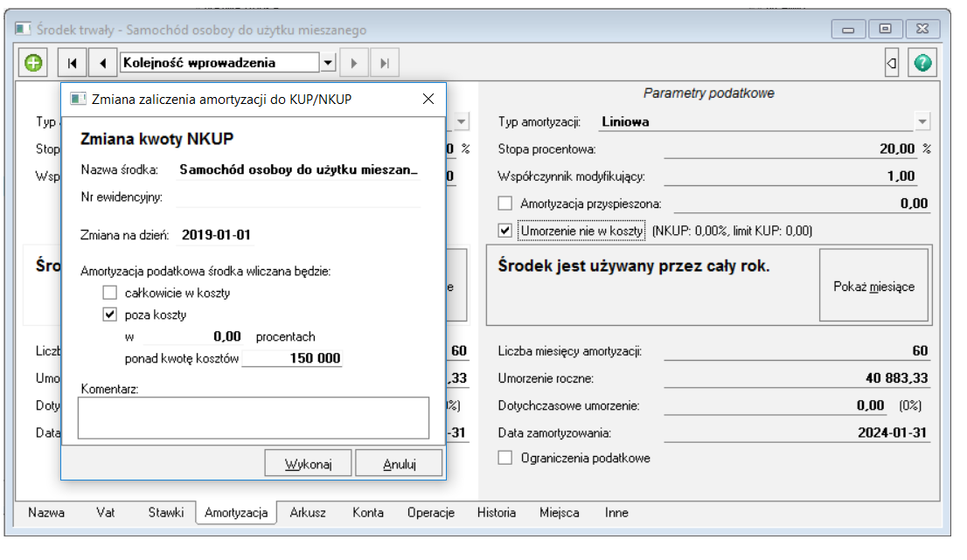Click the Pokaż miesiące button
The height and width of the screenshot is (560, 967).
873,287
